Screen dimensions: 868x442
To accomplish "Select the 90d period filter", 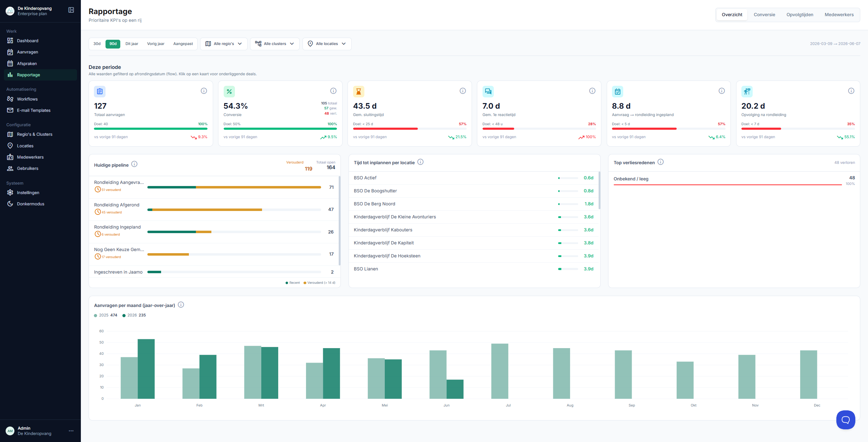I will 113,44.
